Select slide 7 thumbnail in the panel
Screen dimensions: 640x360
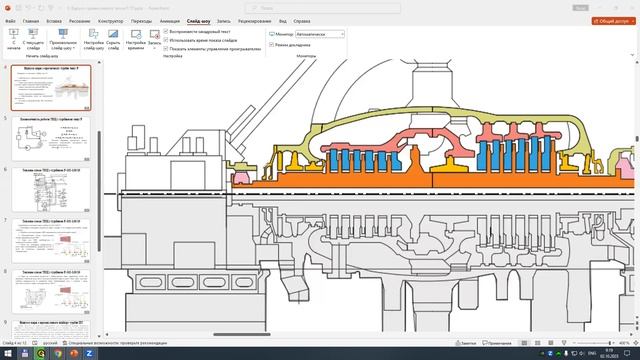51,240
